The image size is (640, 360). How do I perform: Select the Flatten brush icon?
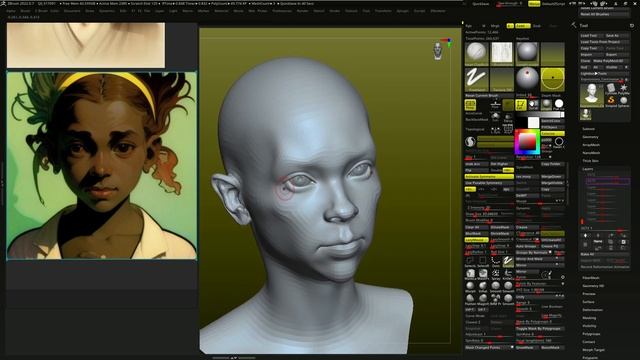470,300
